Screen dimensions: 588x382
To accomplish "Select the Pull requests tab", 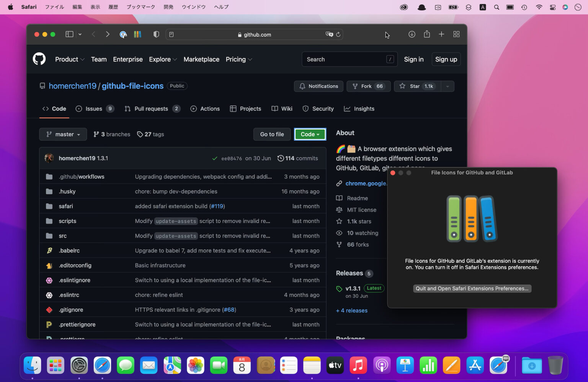I will click(151, 109).
